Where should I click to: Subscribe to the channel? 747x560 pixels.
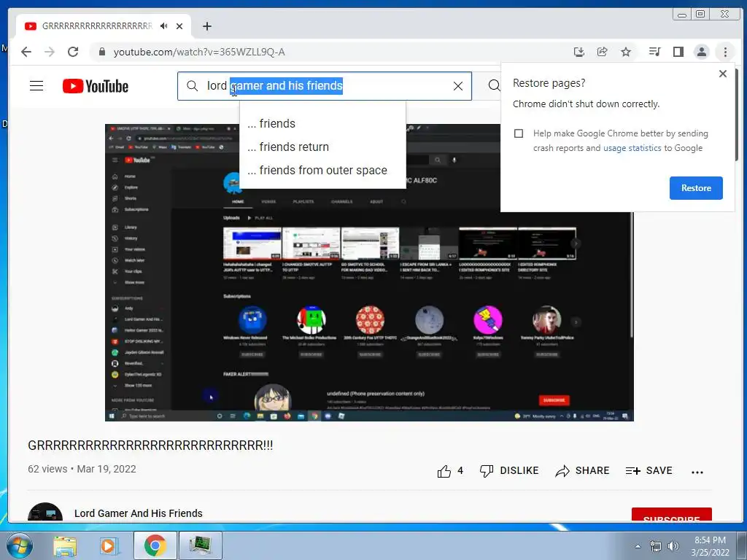click(x=671, y=515)
